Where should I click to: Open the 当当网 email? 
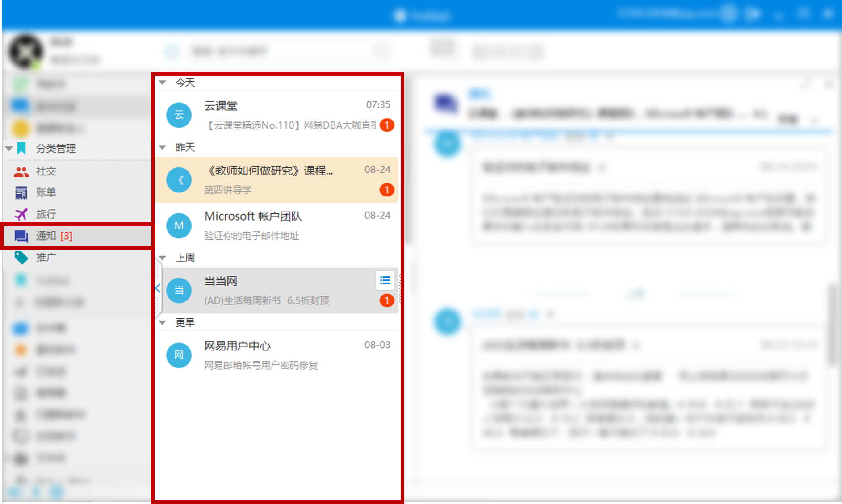coord(277,290)
